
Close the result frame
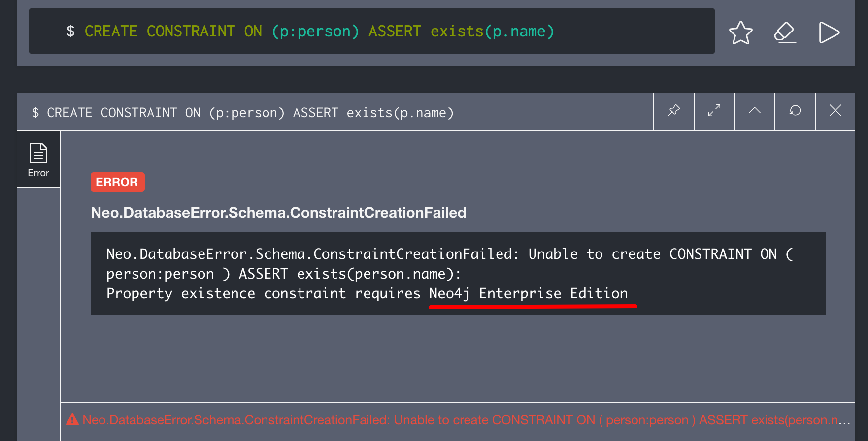click(835, 111)
